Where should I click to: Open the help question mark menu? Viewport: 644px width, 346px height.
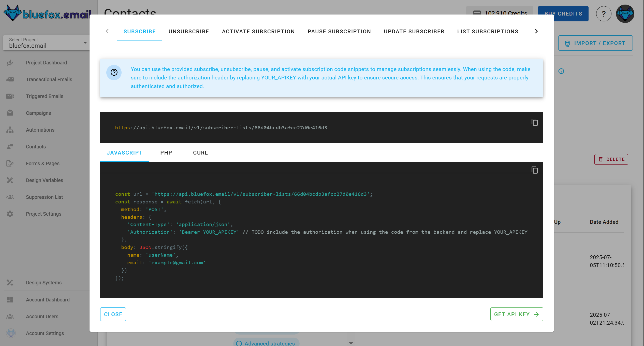pos(604,14)
